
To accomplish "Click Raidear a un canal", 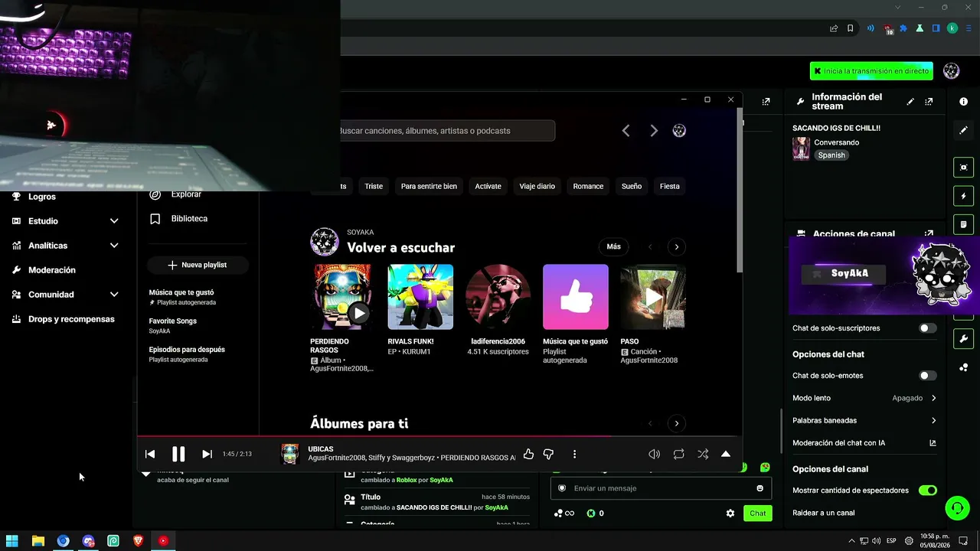I will (823, 513).
